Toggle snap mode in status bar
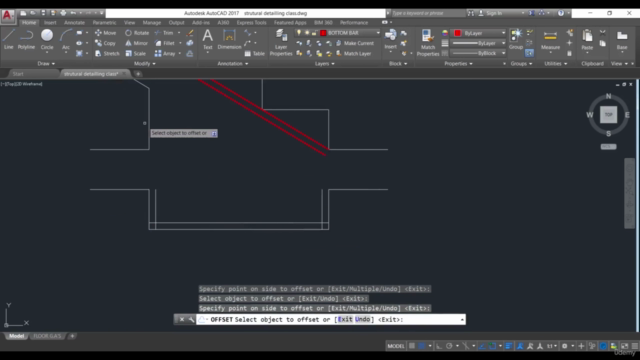The height and width of the screenshot is (360, 640). click(422, 346)
